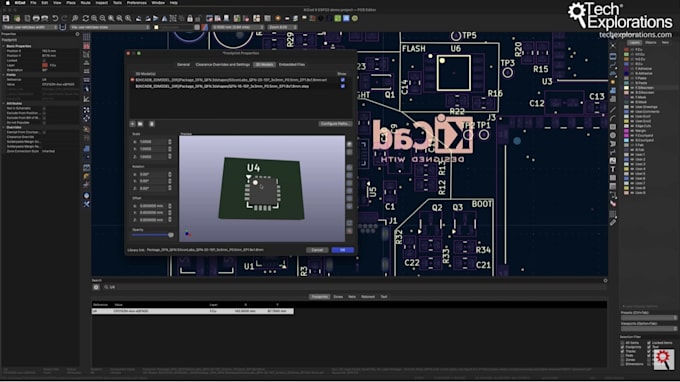Viewport: 680px width, 382px height.
Task: Uncheck Show for the first 3D model
Action: click(343, 80)
